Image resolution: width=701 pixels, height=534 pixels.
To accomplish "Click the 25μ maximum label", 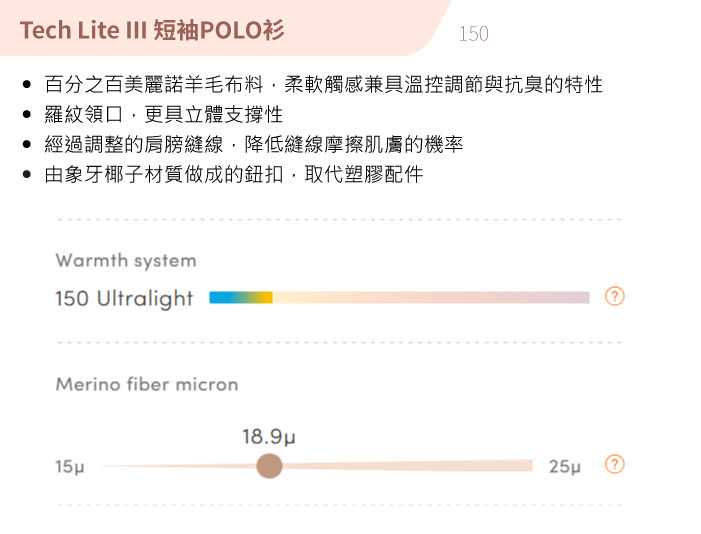I will click(565, 466).
